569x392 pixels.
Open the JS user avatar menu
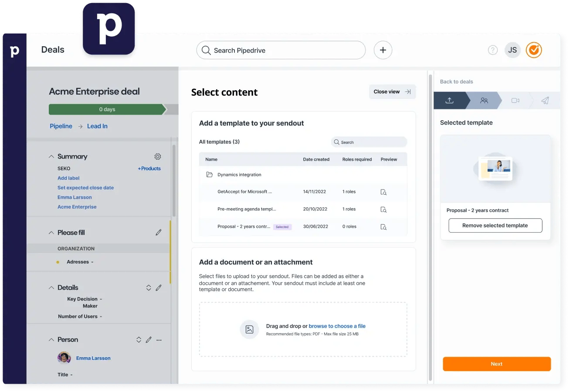[x=513, y=50]
